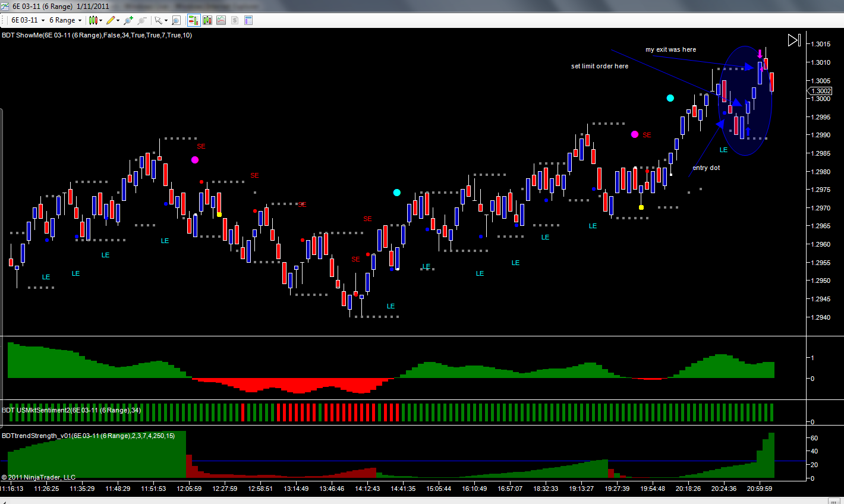Click the "my exit was here" annotation
The height and width of the screenshot is (504, 844).
point(671,49)
